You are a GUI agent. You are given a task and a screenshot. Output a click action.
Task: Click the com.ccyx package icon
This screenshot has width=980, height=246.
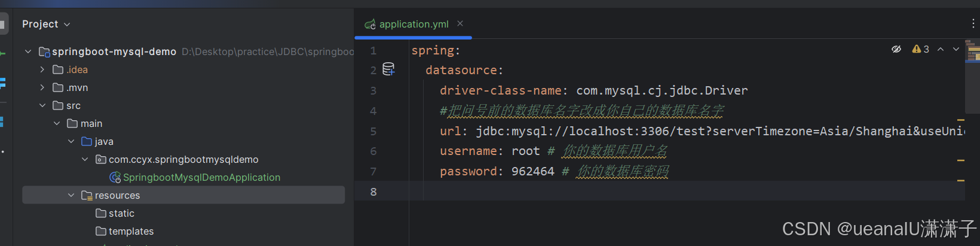tap(101, 159)
